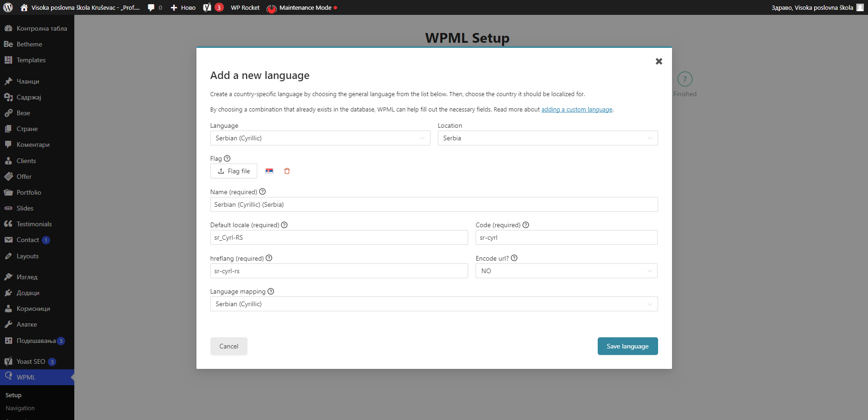Click the Здраво, Visoka poslovna škola greeting

coord(812,7)
